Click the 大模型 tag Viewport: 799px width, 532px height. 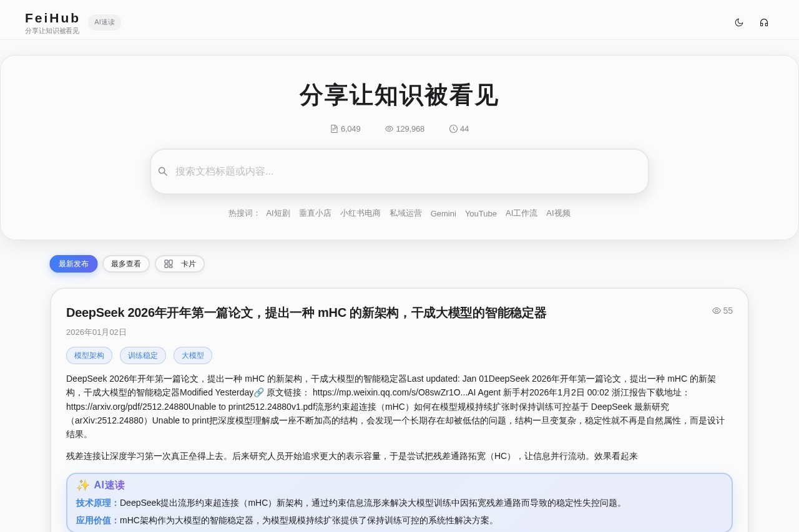193,355
